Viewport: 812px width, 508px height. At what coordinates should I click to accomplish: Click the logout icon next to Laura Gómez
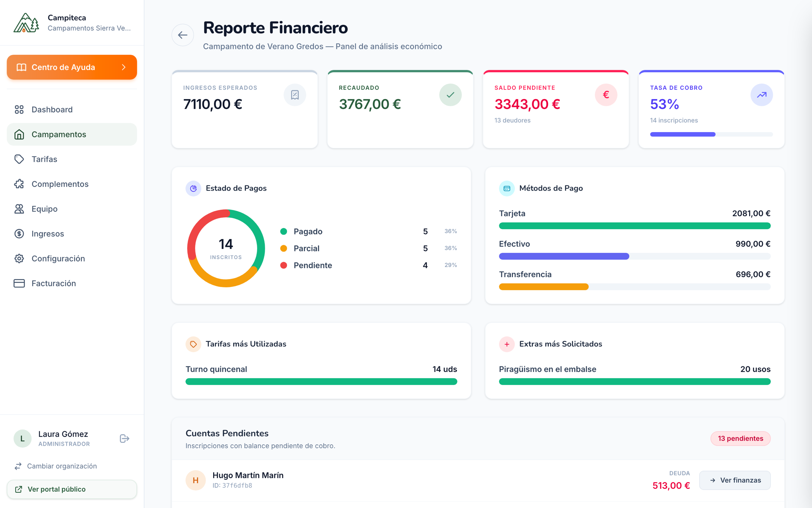(125, 439)
